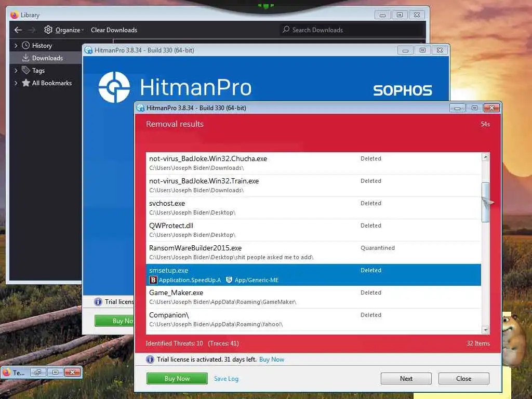Click the green Buy Now button in background HitmanPro window

coord(114,321)
